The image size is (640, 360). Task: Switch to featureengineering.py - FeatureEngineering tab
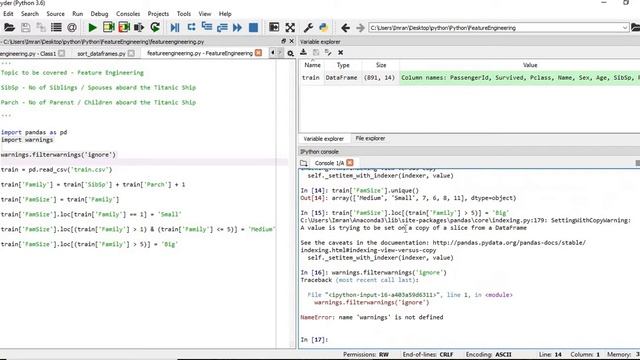coord(203,53)
